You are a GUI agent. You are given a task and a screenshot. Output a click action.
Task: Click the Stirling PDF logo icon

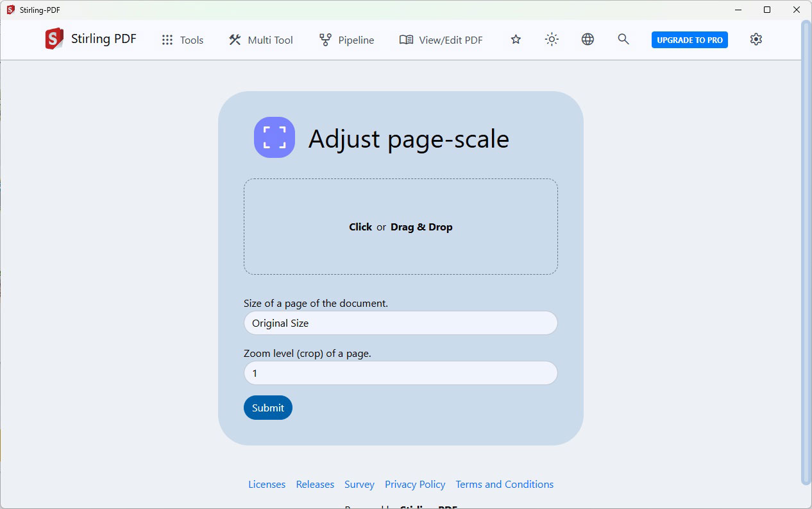[x=54, y=39]
